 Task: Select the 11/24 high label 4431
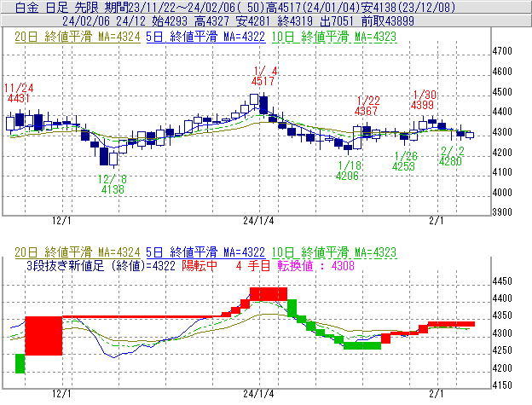18,98
